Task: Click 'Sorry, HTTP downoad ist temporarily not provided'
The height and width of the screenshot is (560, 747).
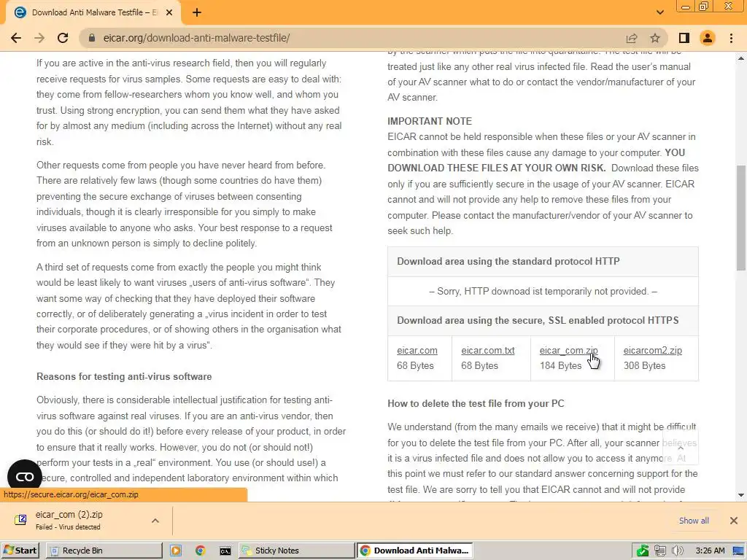Action: click(543, 292)
